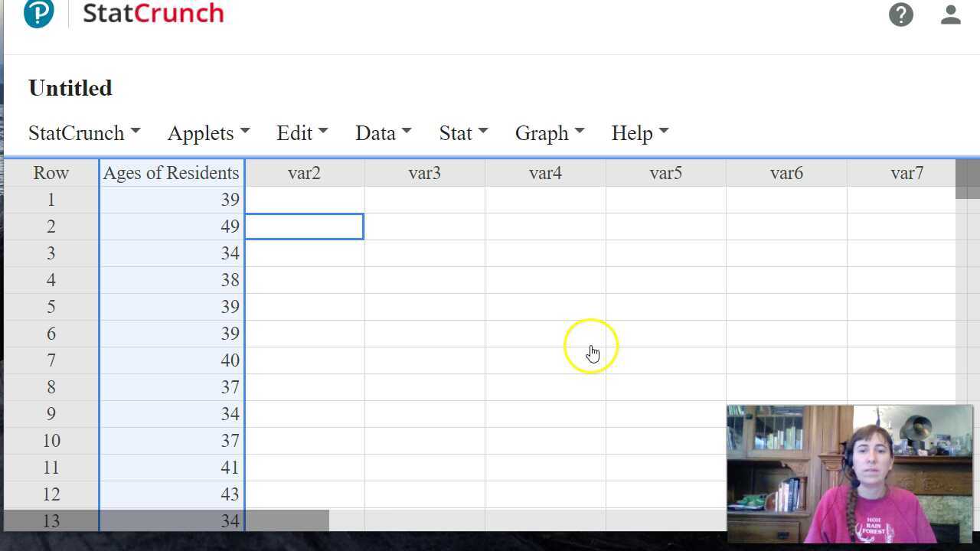Click the Untitled worksheet title
Image resolution: width=980 pixels, height=551 pixels.
70,88
